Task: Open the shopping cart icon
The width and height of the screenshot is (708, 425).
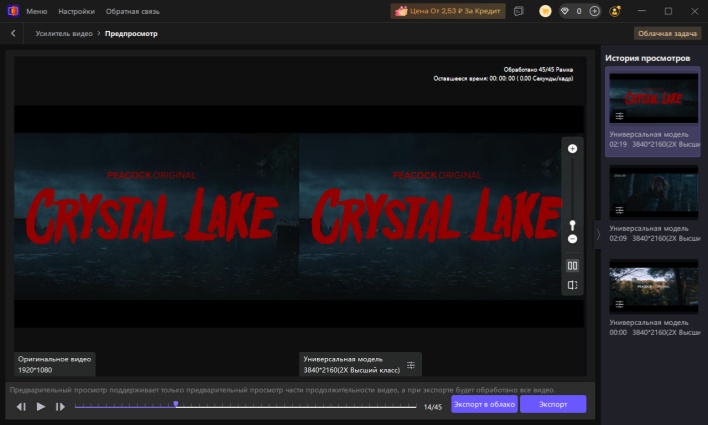Action: pos(545,11)
